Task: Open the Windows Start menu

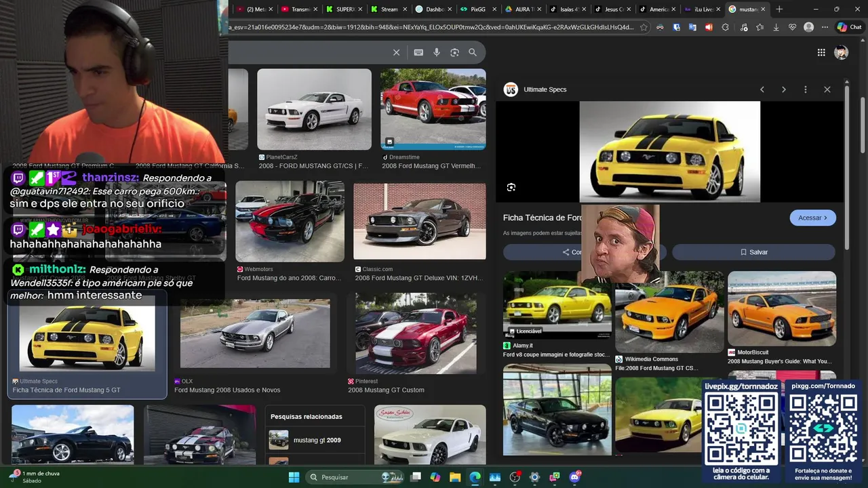Action: (294, 477)
